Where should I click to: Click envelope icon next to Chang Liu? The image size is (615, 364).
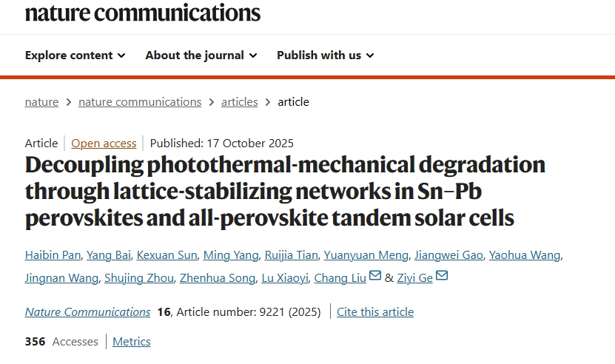[x=375, y=277]
